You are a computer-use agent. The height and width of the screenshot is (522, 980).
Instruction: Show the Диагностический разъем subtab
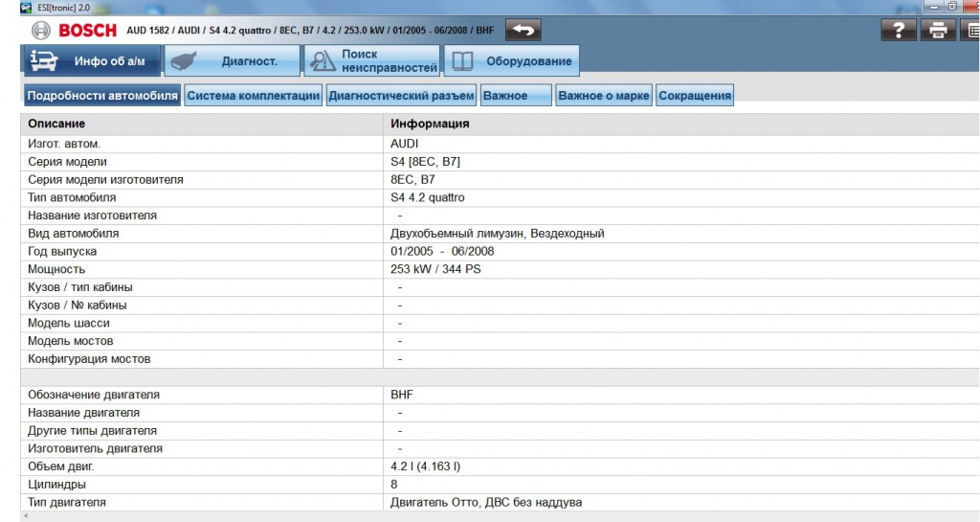click(x=401, y=96)
